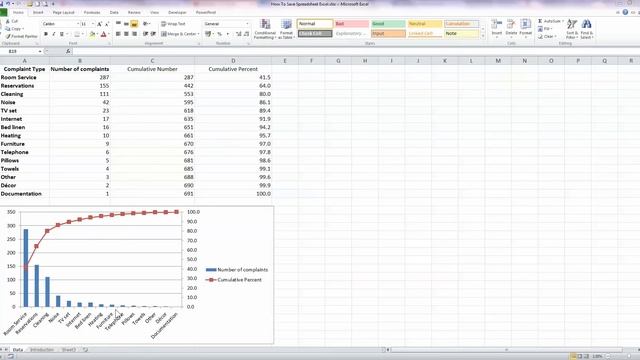Image resolution: width=640 pixels, height=360 pixels.
Task: Click the Fill Color paint bucket
Action: click(92, 34)
